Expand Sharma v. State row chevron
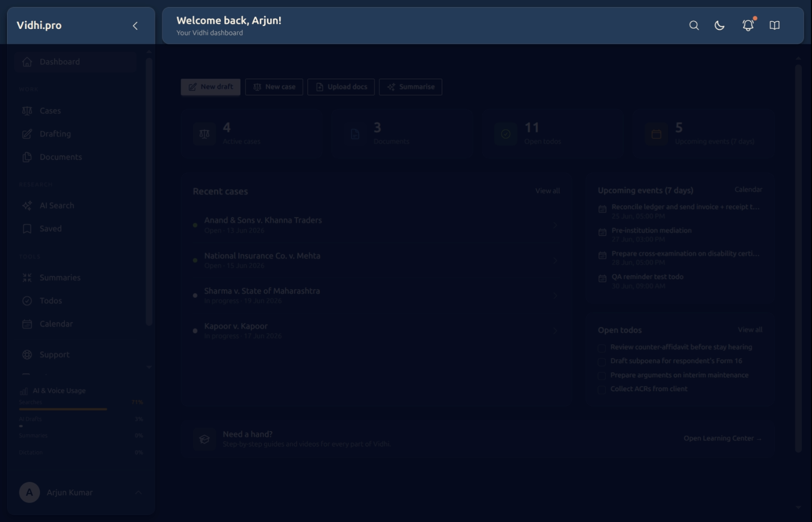 pos(555,296)
